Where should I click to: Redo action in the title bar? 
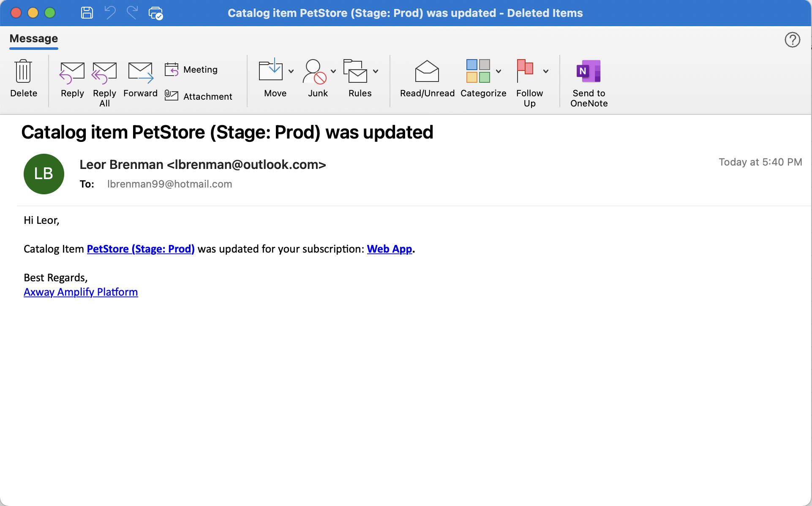[132, 13]
